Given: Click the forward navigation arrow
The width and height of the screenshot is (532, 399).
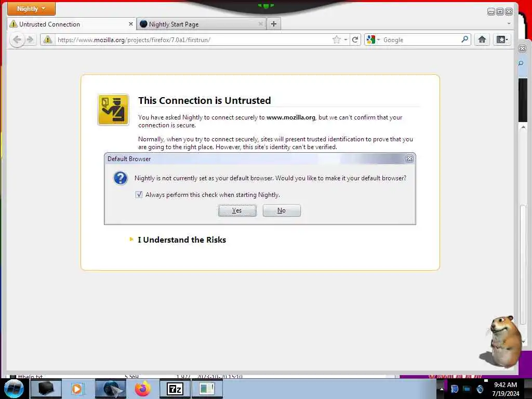Looking at the screenshot, I should coord(30,39).
